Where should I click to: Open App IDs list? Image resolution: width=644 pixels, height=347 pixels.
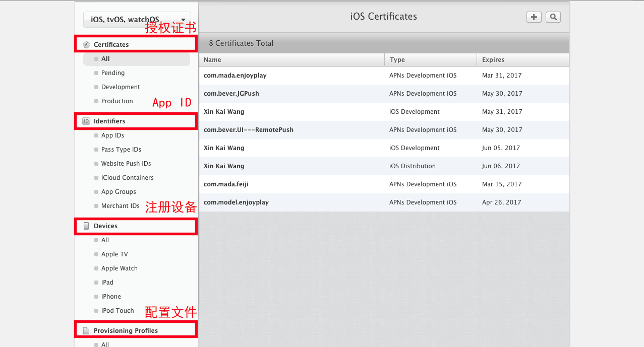tap(112, 135)
